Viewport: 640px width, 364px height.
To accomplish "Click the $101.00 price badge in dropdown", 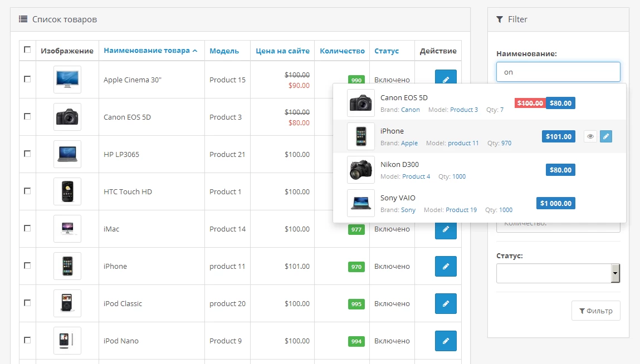I will pyautogui.click(x=558, y=137).
